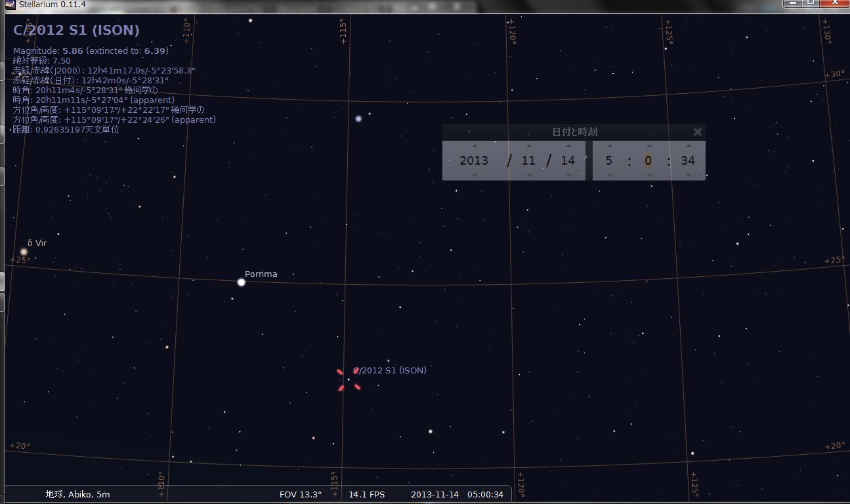
Task: Select the highlighted minute field 0
Action: [x=648, y=161]
